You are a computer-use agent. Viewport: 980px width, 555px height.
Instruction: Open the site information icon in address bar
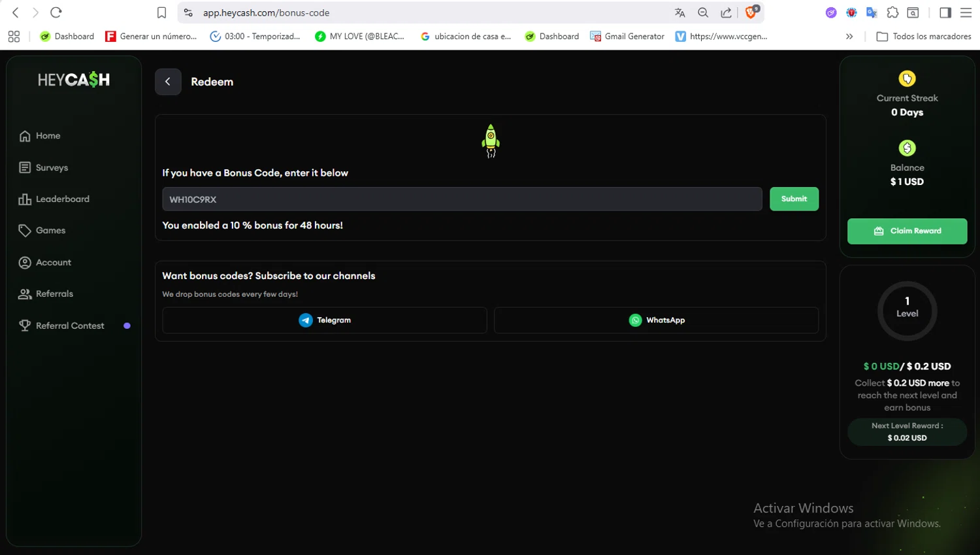click(188, 12)
